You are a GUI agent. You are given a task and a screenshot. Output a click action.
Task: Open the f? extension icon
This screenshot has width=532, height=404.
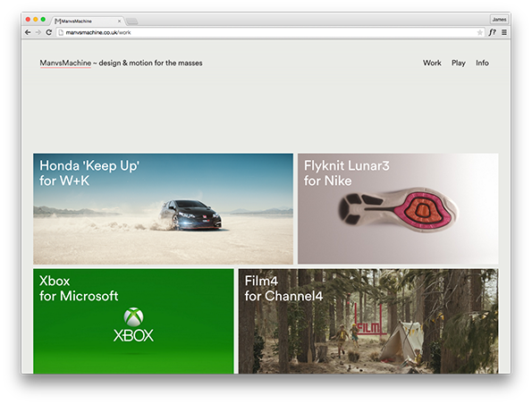(493, 32)
